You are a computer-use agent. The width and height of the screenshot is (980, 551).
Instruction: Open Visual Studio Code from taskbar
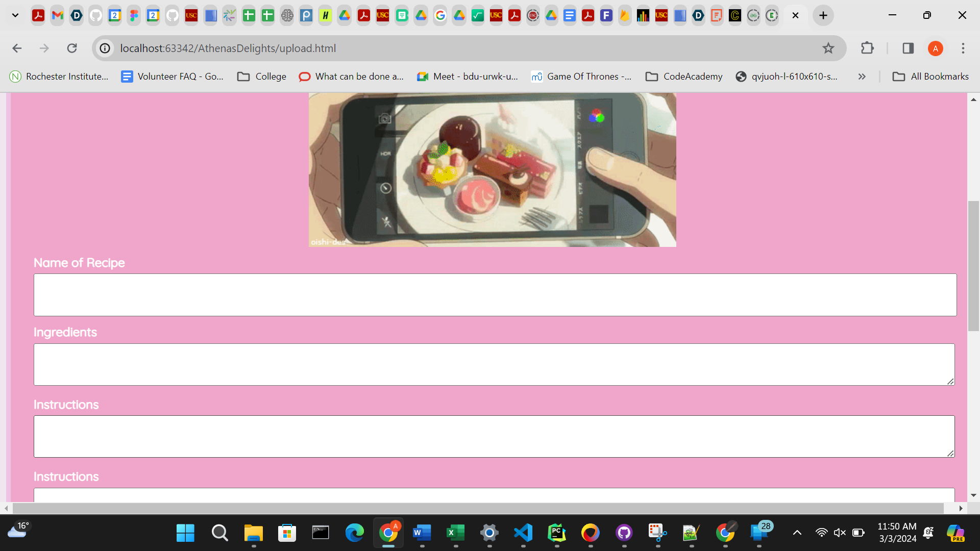[523, 533]
